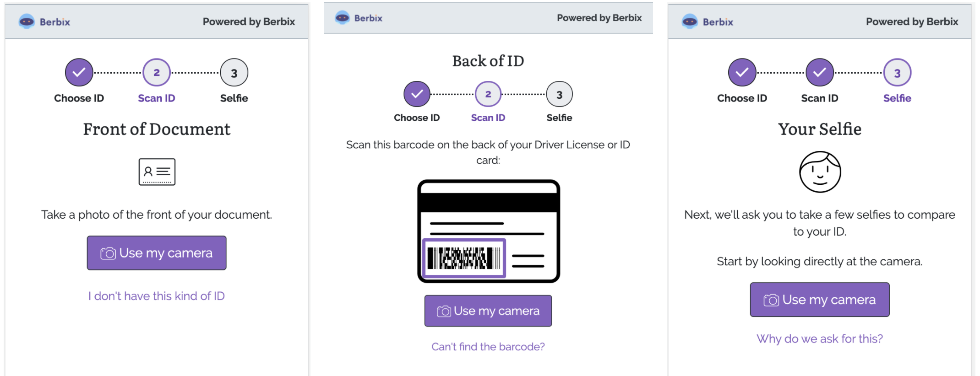Screen dimensions: 980x376
Task: Click the ID card icon under Front of Document
Action: click(157, 172)
